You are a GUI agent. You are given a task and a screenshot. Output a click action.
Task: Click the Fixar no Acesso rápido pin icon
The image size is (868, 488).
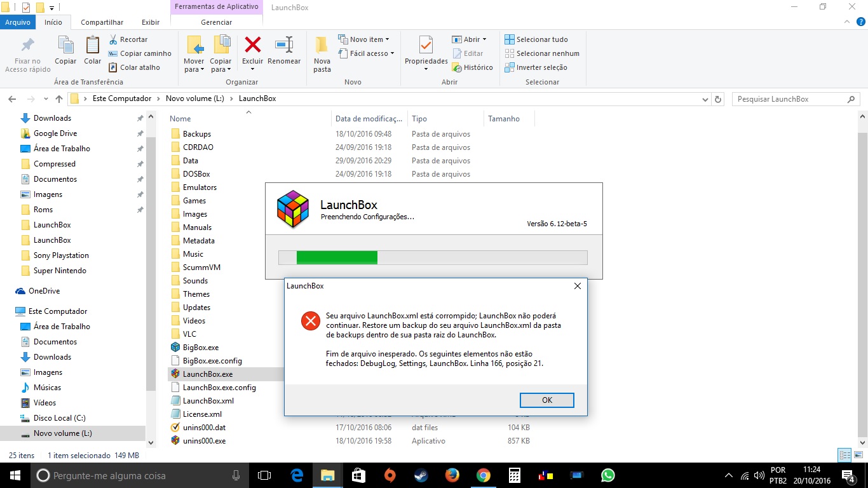(27, 45)
